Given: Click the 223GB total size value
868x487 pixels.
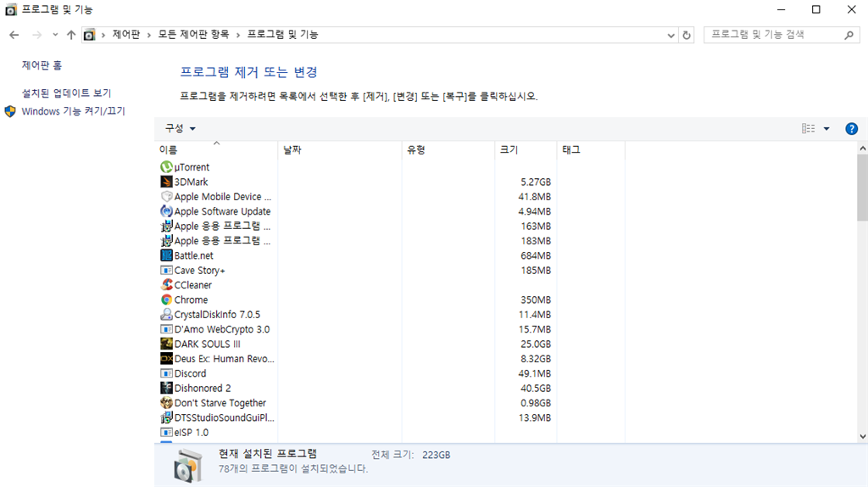Looking at the screenshot, I should click(x=437, y=455).
